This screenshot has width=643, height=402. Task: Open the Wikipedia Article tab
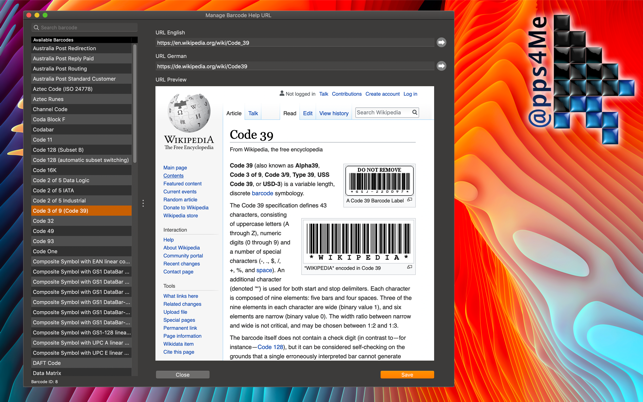click(234, 113)
